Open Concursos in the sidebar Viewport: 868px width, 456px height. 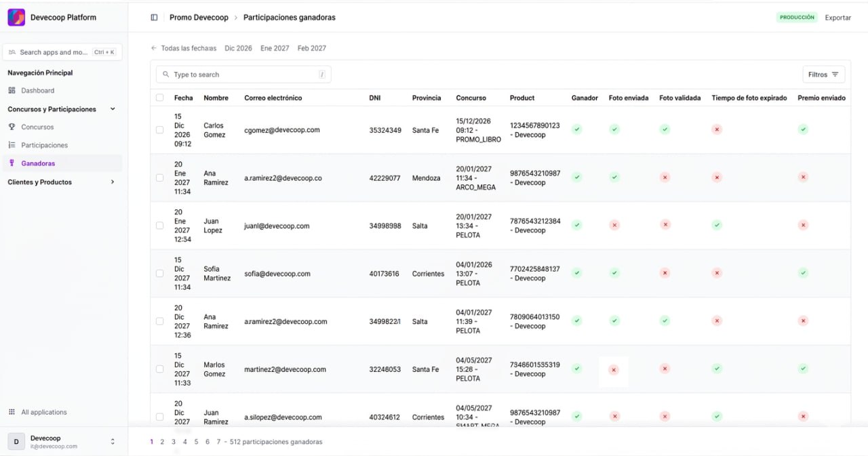point(62,127)
